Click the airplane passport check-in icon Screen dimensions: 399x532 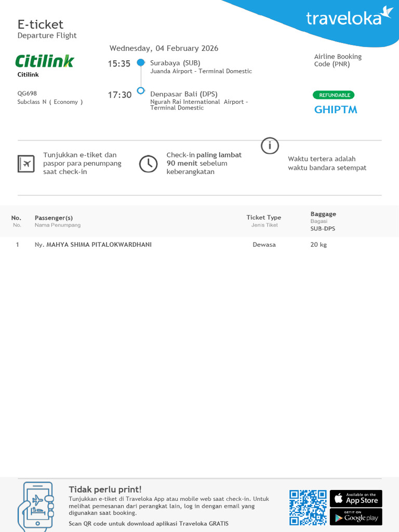[26, 164]
